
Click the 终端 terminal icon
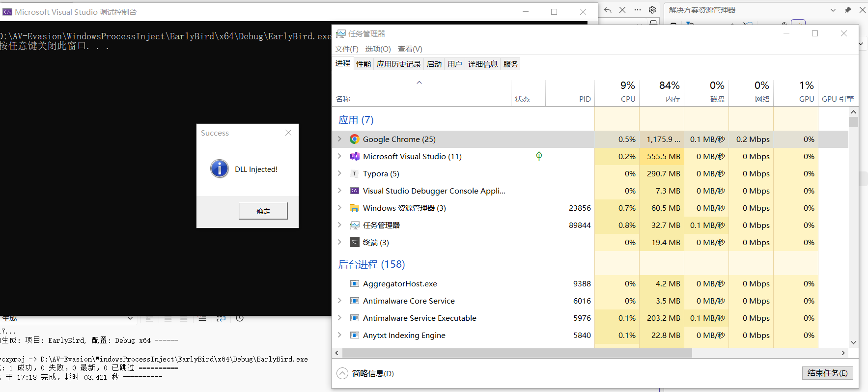[354, 243]
